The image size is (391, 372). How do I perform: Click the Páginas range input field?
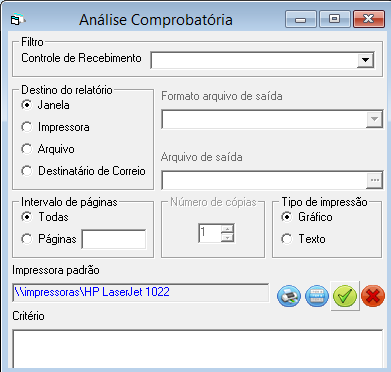[114, 239]
